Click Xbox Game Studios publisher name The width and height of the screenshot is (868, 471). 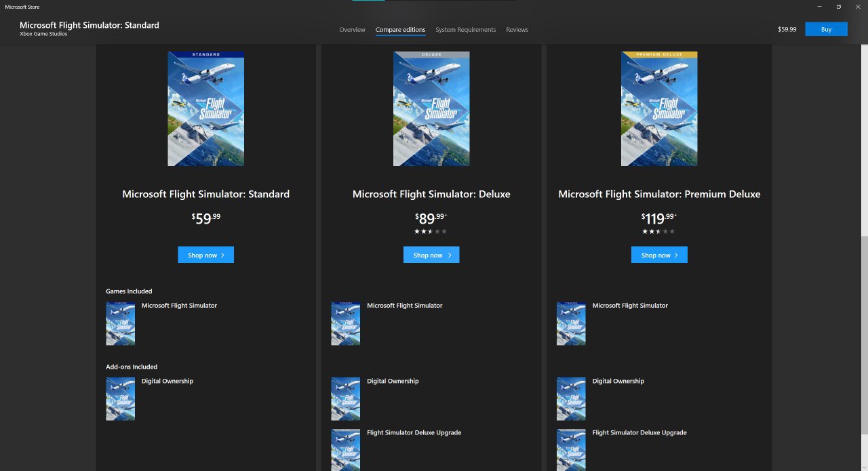(x=43, y=34)
